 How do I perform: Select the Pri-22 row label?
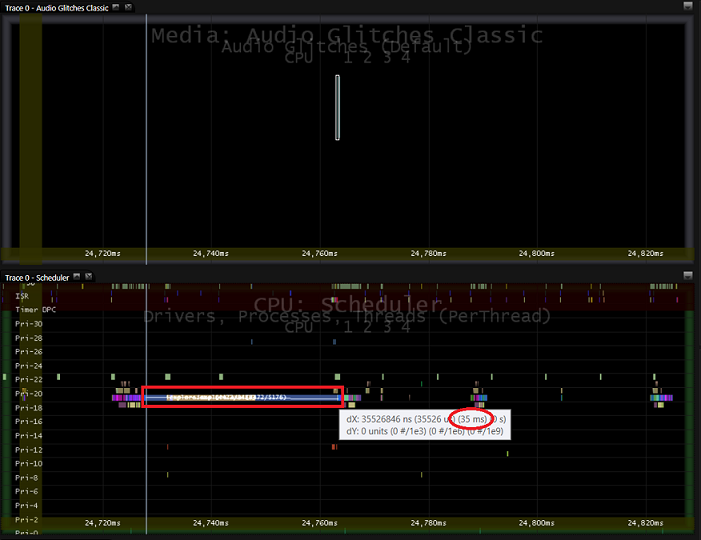29,380
